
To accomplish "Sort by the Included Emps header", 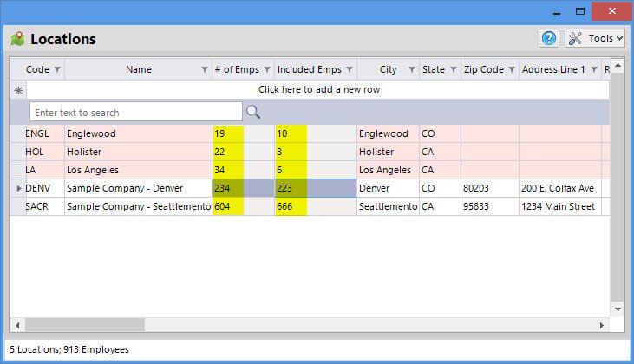I will tap(310, 69).
